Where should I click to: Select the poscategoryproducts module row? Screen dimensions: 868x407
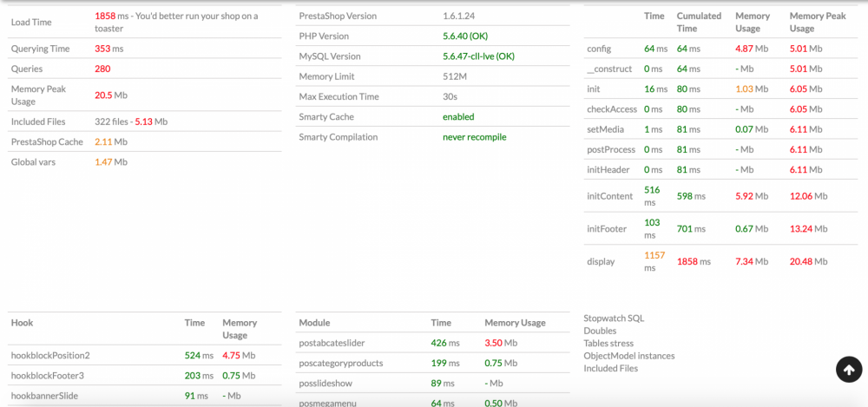tap(340, 363)
